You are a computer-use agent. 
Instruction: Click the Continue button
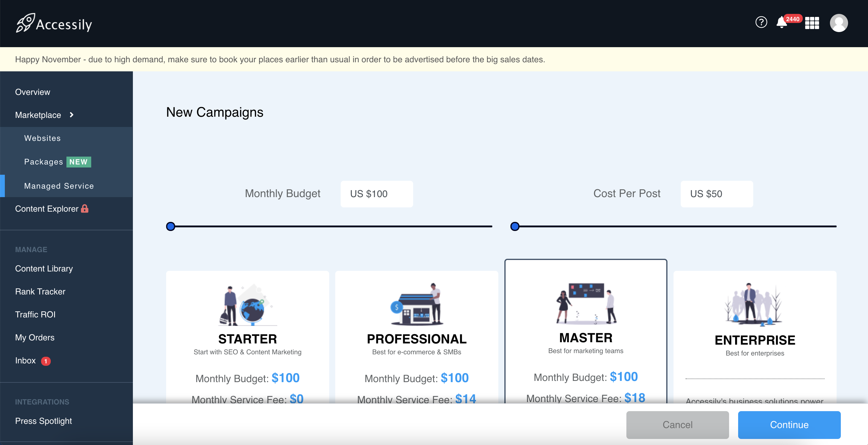789,425
